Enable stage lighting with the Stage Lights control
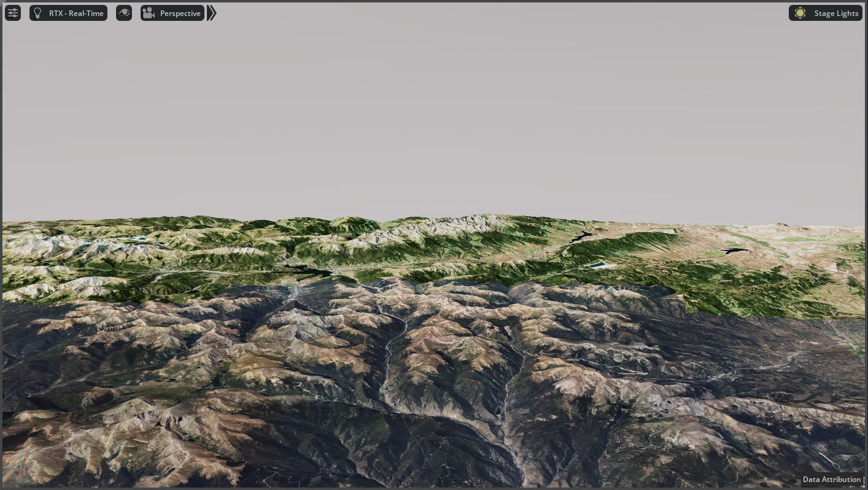 [826, 13]
